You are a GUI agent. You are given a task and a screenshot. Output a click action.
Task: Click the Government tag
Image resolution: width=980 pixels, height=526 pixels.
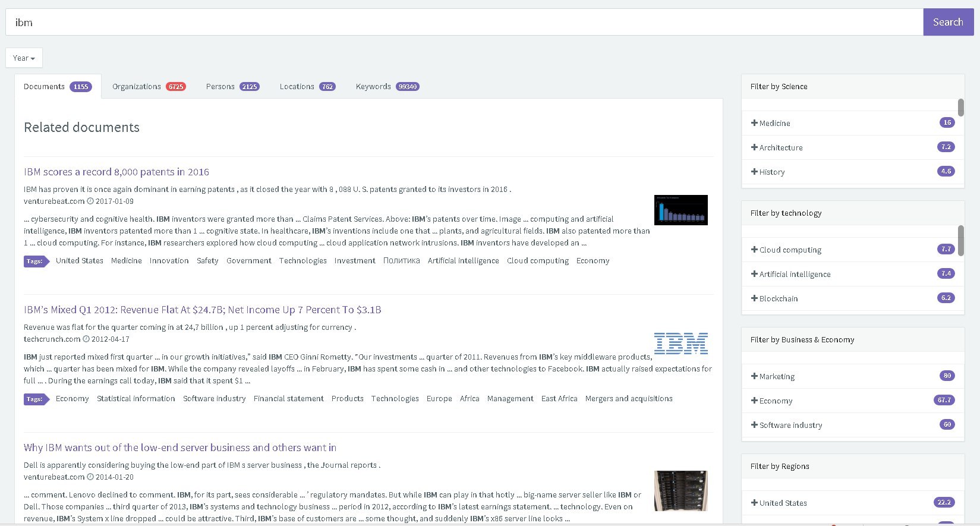(x=249, y=261)
